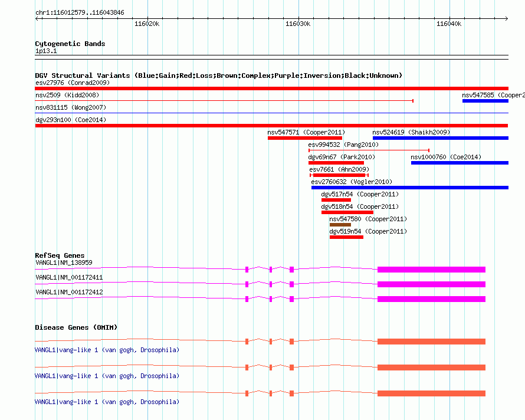Image resolution: width=525 pixels, height=420 pixels.
Task: Click the VANGL1|NM_001172412 transcript label
Action: pyautogui.click(x=69, y=292)
